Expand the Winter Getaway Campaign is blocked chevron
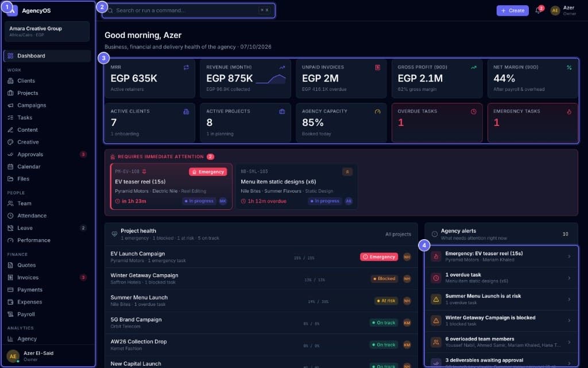588x368 pixels. pos(569,321)
